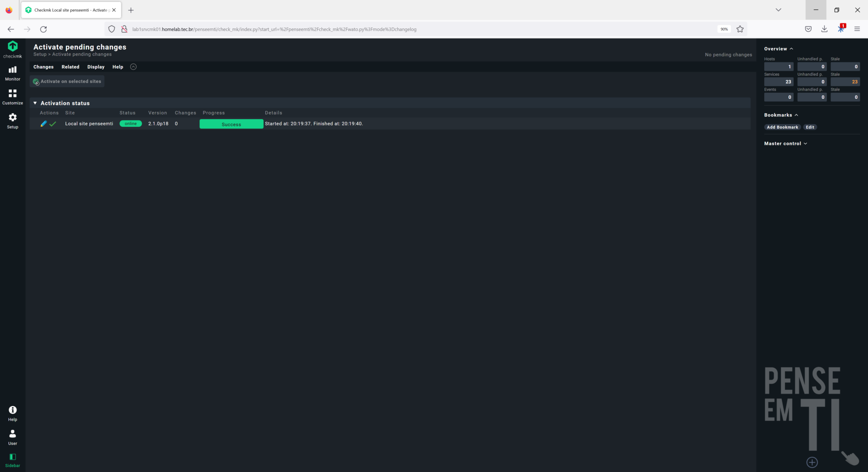The height and width of the screenshot is (472, 868).
Task: Open the Monitor section in the navigation sidebar
Action: [x=12, y=72]
